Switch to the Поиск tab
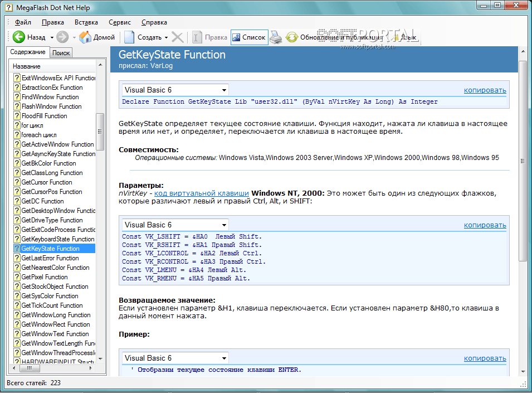Screen dimensions: 532x393 [61, 53]
